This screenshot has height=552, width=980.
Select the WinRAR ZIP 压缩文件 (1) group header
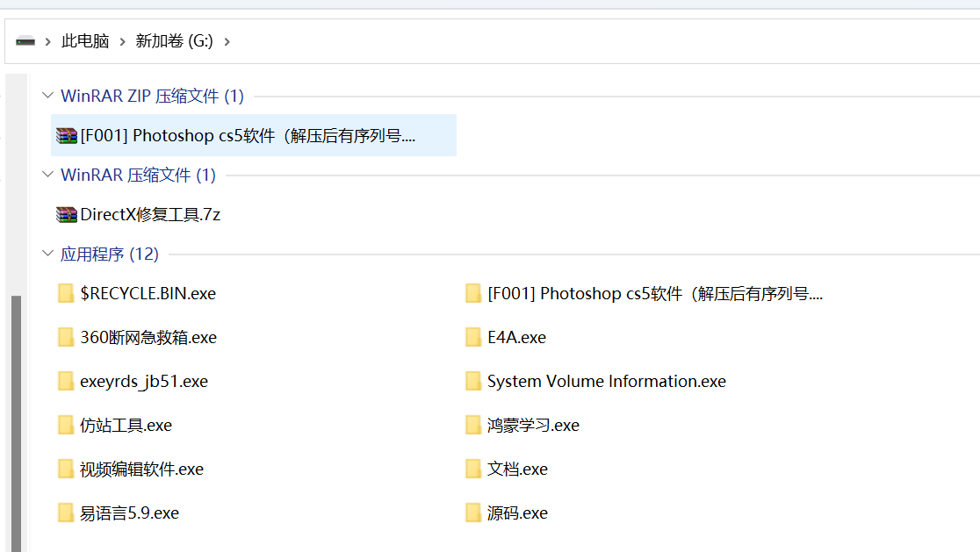click(x=153, y=97)
